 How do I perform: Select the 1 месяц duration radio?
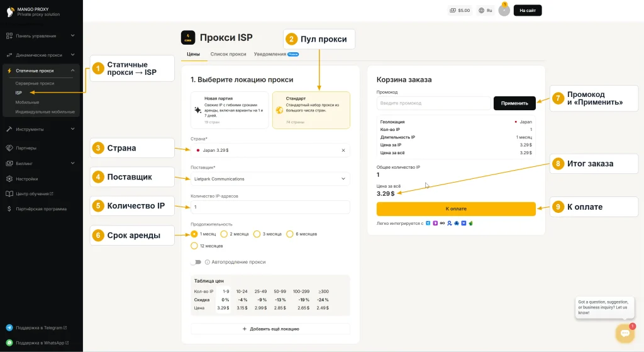[194, 234]
